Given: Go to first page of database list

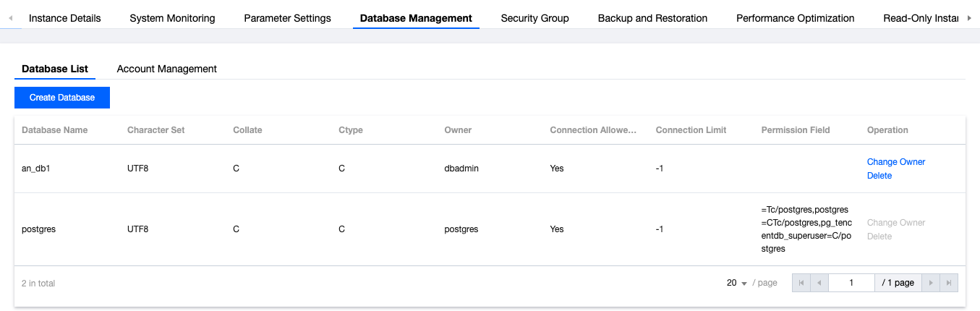Looking at the screenshot, I should [x=801, y=283].
